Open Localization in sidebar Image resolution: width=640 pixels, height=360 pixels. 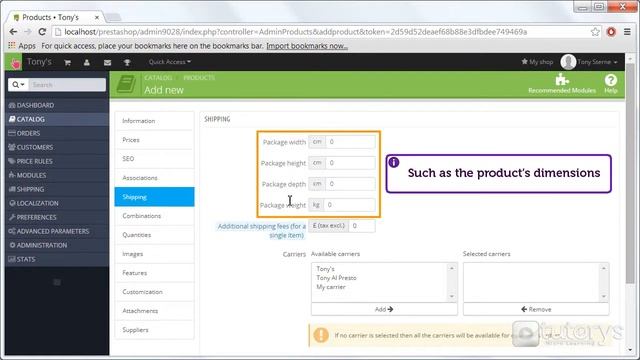57,203
